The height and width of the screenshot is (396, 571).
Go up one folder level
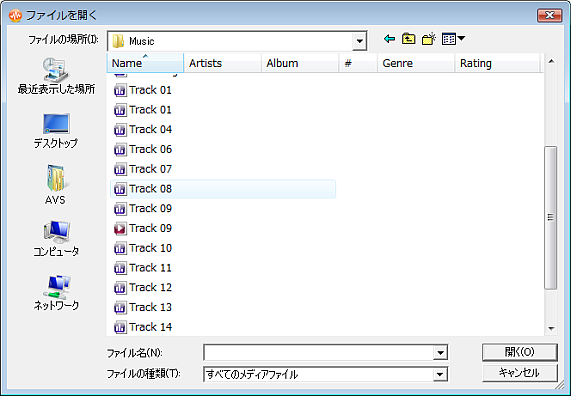[409, 39]
